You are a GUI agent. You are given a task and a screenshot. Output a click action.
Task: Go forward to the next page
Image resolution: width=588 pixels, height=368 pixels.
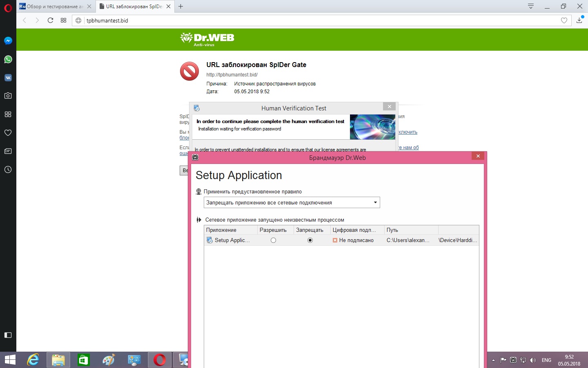pyautogui.click(x=37, y=20)
